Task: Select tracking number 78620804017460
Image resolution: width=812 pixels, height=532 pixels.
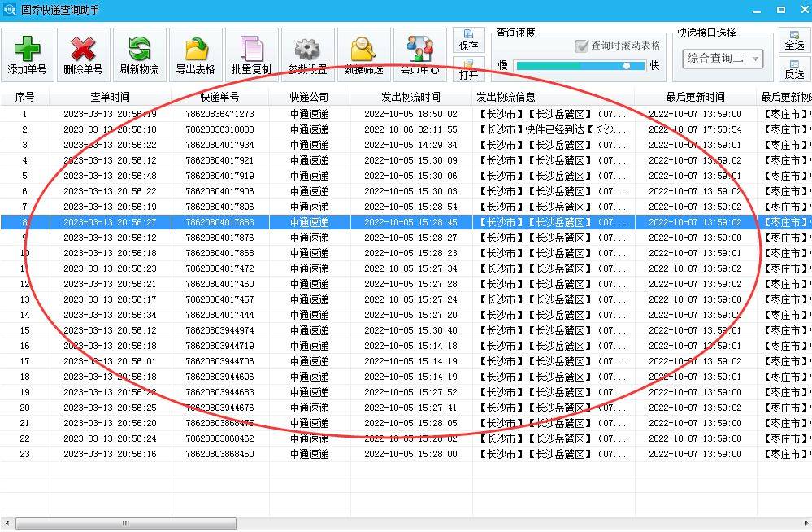Action: click(220, 284)
